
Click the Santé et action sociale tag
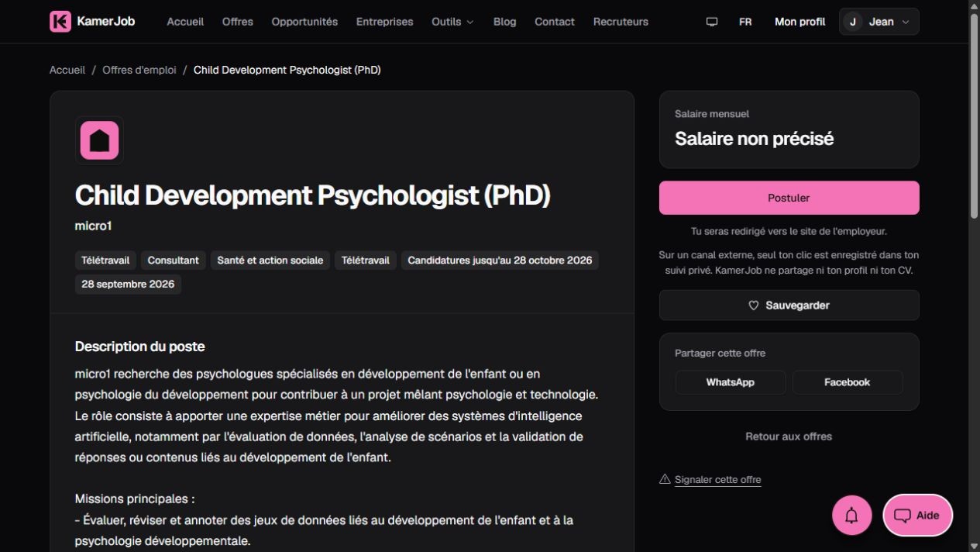coord(270,260)
